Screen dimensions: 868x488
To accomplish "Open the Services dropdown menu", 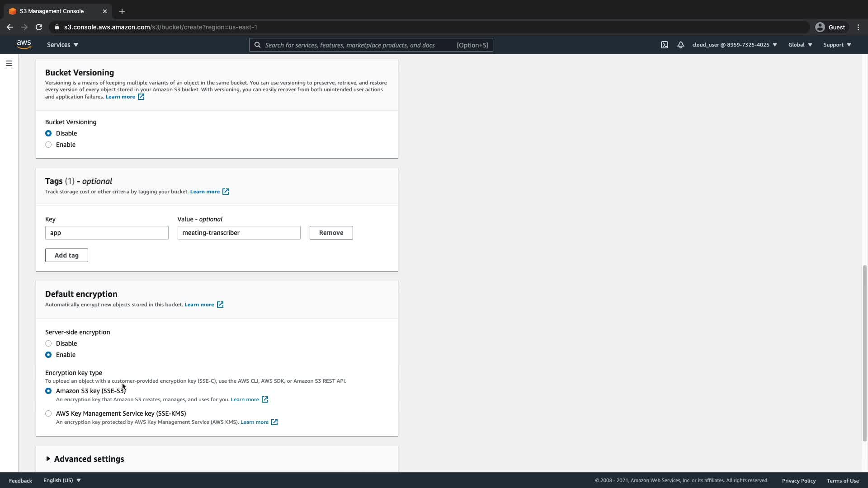I will pos(62,45).
